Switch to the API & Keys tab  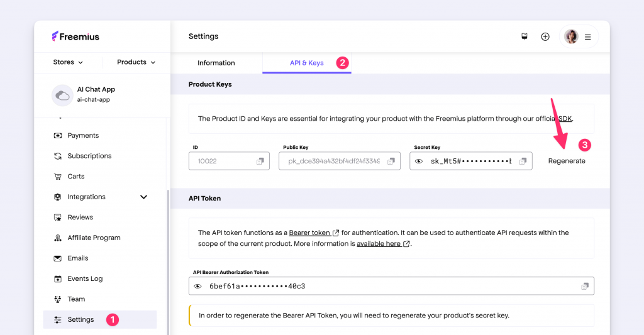(x=307, y=63)
